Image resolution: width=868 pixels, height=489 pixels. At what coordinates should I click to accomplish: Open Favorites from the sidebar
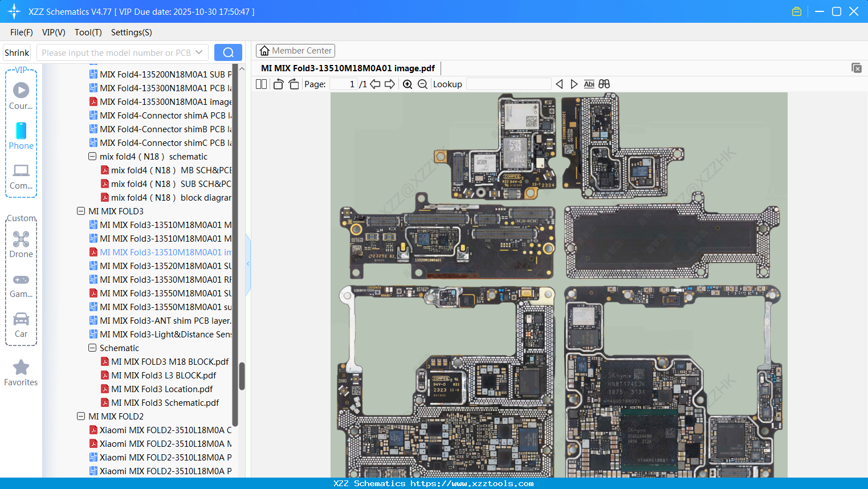(21, 373)
